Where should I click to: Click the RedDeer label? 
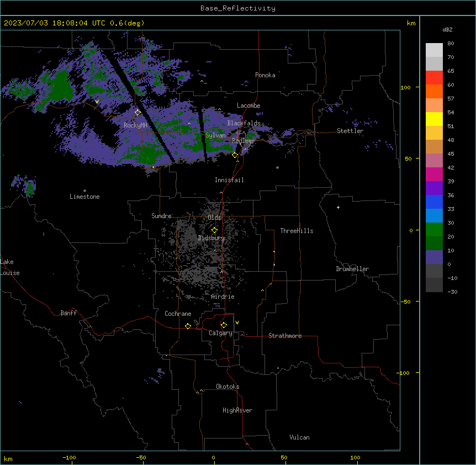point(244,141)
